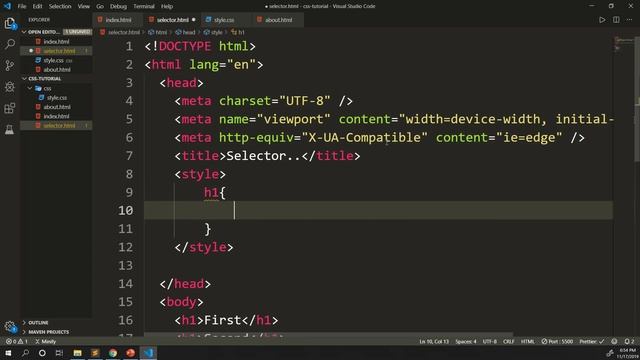Change encoding via UTF-8 status item
The width and height of the screenshot is (640, 360).
pyautogui.click(x=490, y=341)
